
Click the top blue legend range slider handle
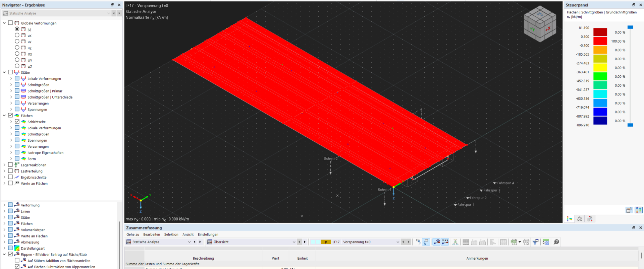tap(630, 27)
